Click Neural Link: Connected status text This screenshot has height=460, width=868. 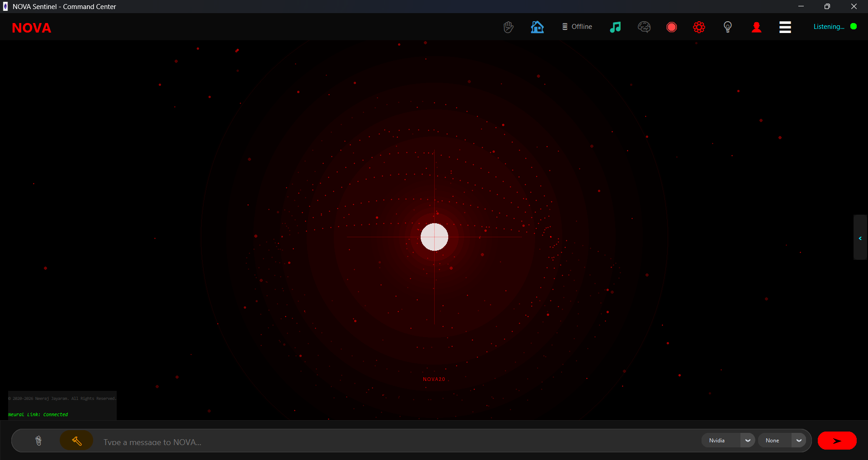click(38, 414)
